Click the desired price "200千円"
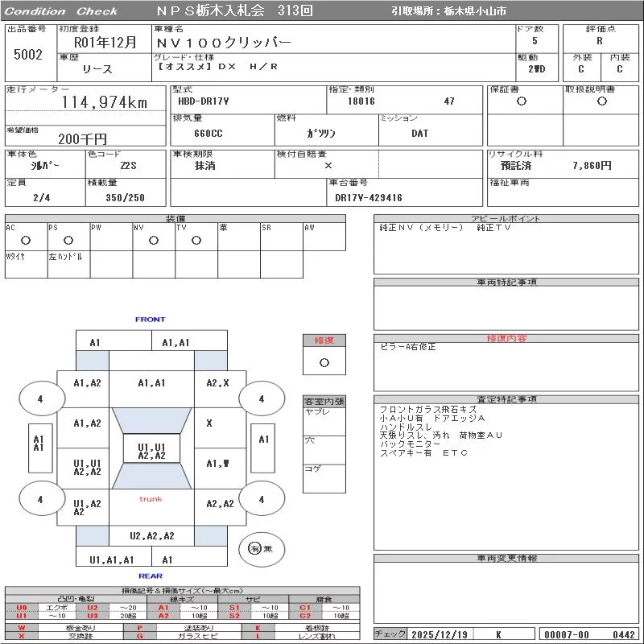644x644 pixels. [82, 139]
